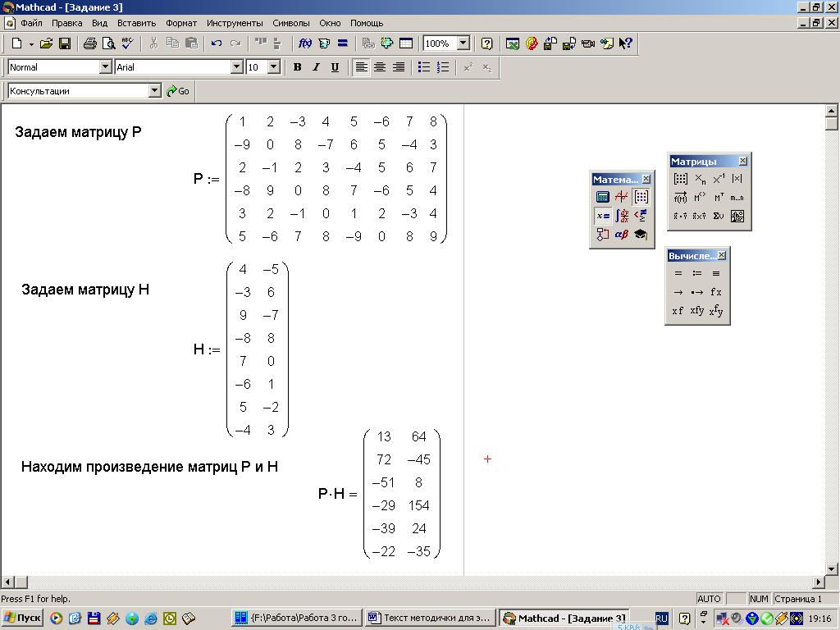Insert a unit using the measuring cup icon

pos(323,43)
